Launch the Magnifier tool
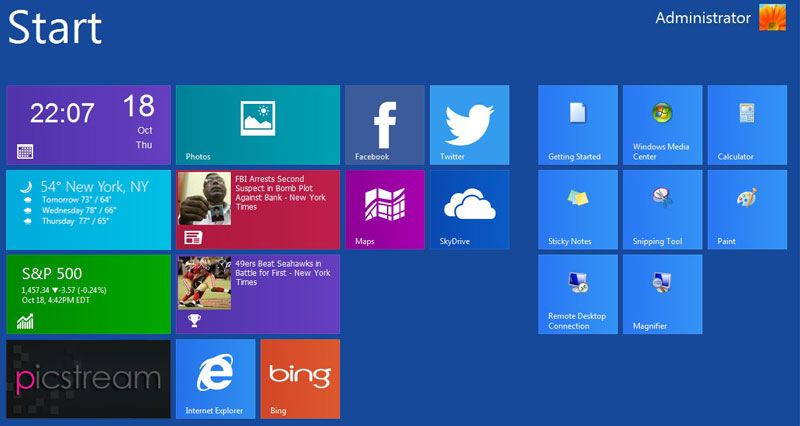The height and width of the screenshot is (426, 800). 662,294
